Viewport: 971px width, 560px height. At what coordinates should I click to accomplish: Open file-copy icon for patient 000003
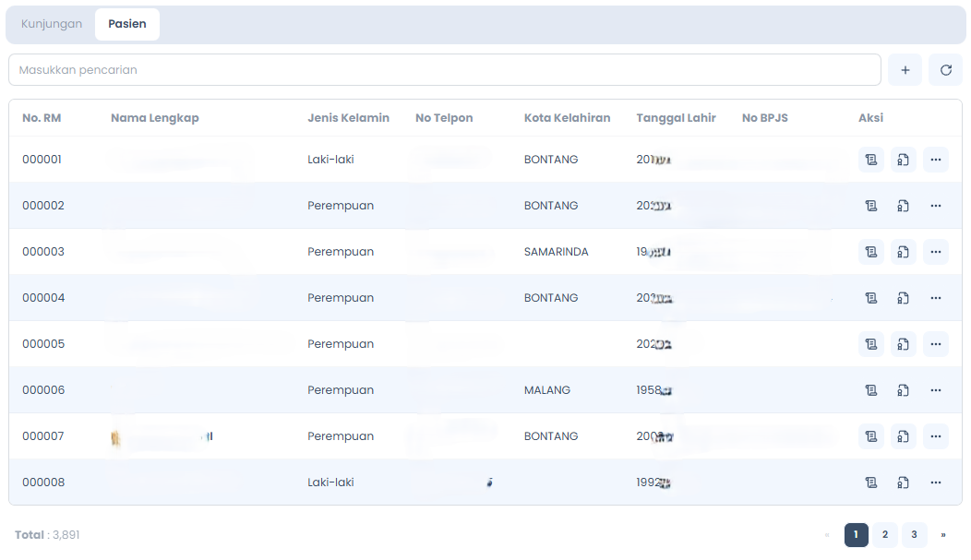[903, 252]
